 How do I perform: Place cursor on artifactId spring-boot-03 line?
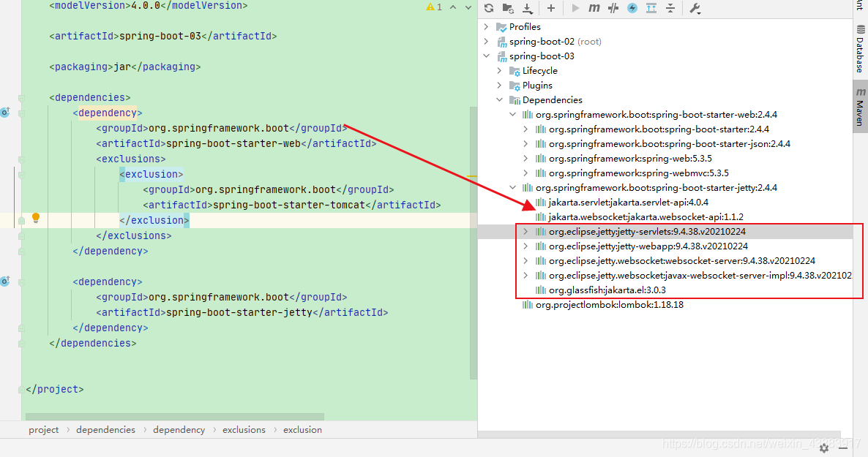pyautogui.click(x=162, y=36)
